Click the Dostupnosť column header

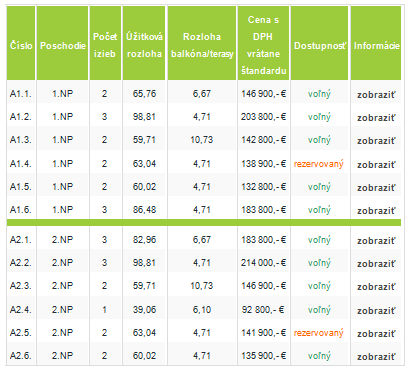tap(320, 46)
